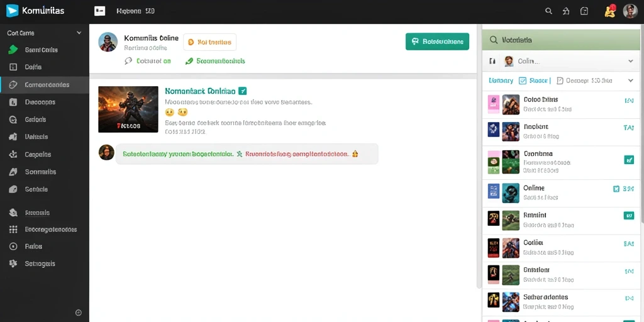Toggle the checkbox before 'Rsoce' in filter row

[x=523, y=80]
